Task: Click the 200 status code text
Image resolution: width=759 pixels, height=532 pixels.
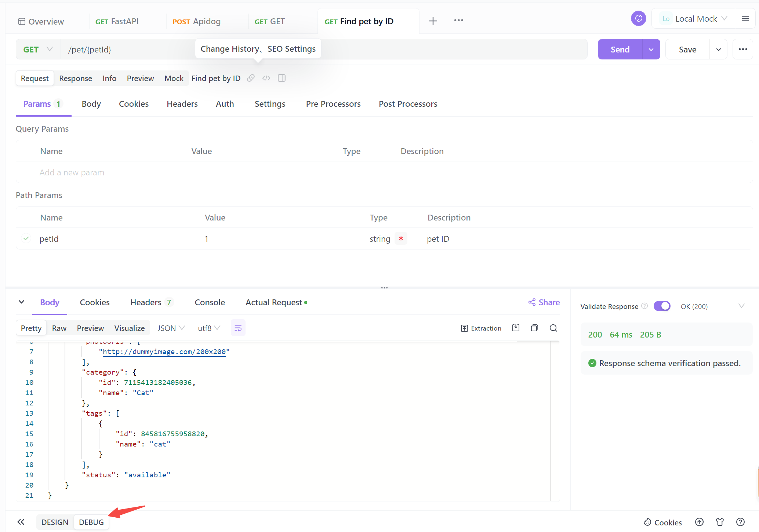Action: click(x=595, y=334)
